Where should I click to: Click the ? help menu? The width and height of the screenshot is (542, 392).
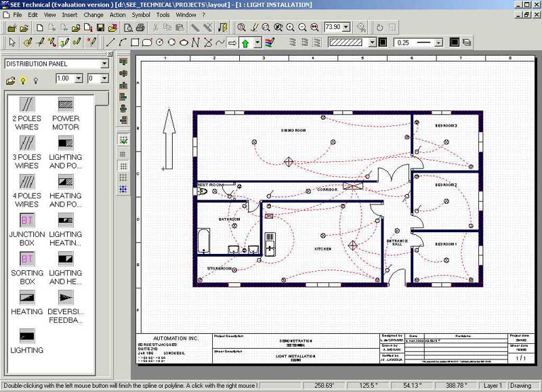[x=204, y=15]
